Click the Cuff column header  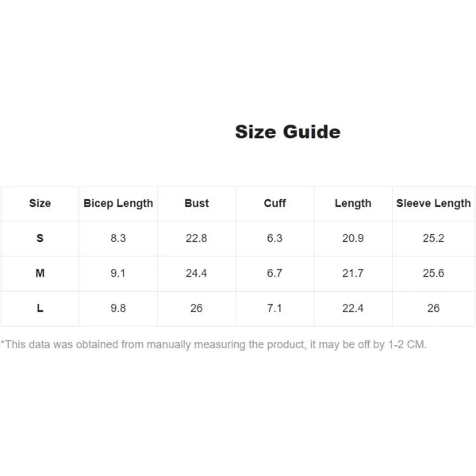[x=274, y=203]
